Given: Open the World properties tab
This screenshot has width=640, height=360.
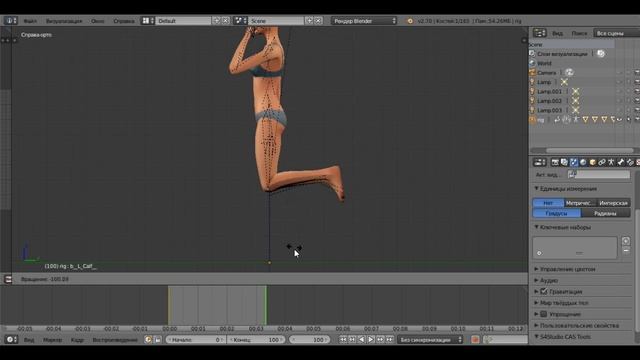Looking at the screenshot, I should click(583, 162).
